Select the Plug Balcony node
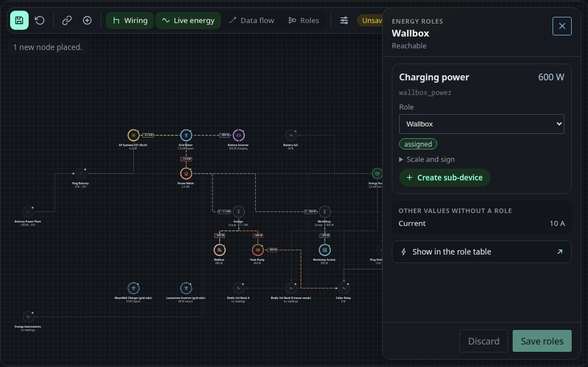 pyautogui.click(x=80, y=174)
